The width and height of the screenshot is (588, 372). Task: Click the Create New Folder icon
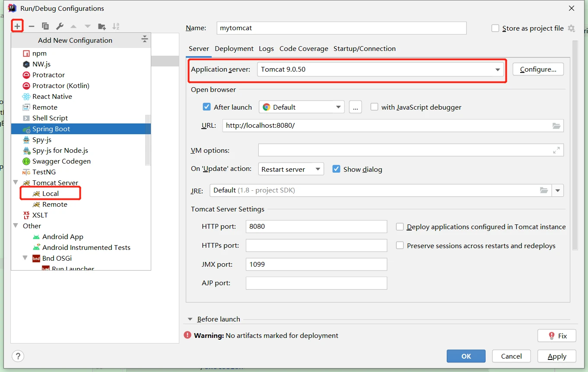(102, 26)
